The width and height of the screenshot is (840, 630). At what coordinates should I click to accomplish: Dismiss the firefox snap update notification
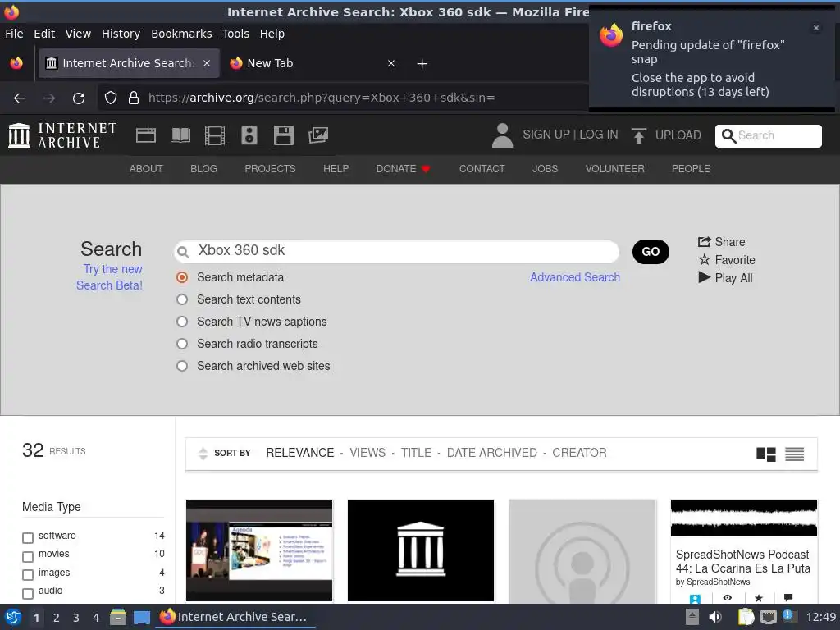(816, 28)
